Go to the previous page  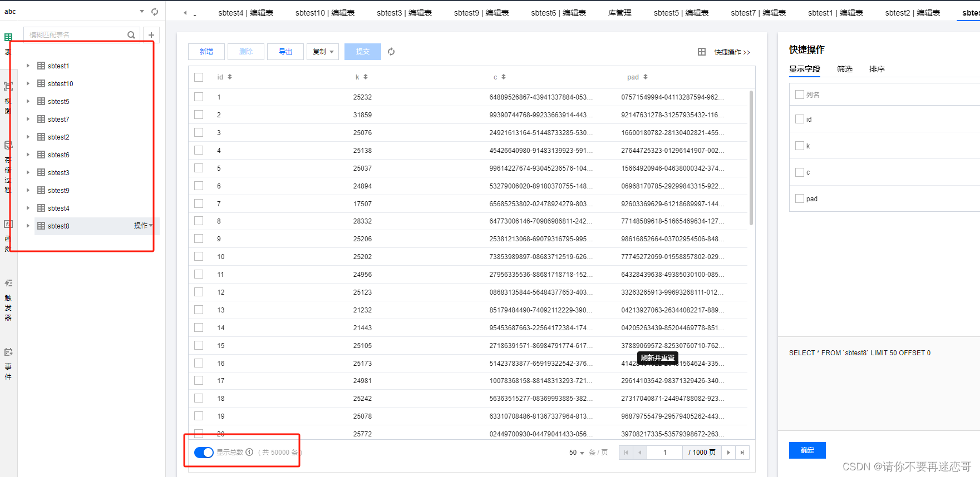point(640,453)
